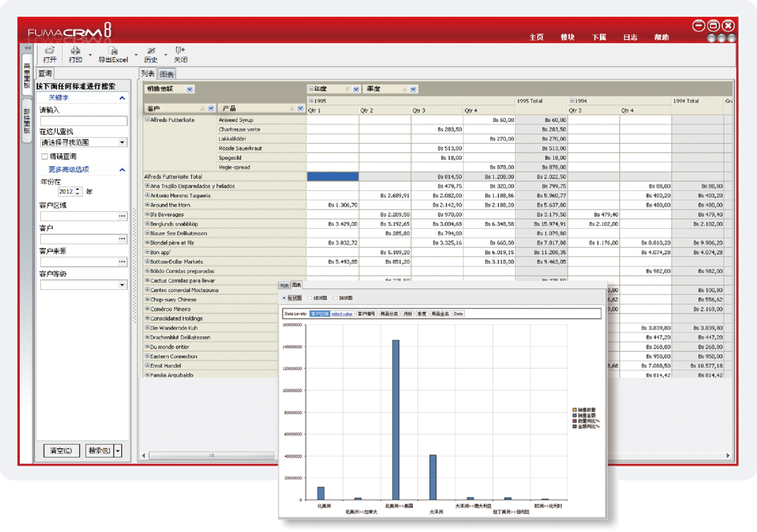
Task: Open the 邮件面板 vertical side tab
Action: [27, 120]
